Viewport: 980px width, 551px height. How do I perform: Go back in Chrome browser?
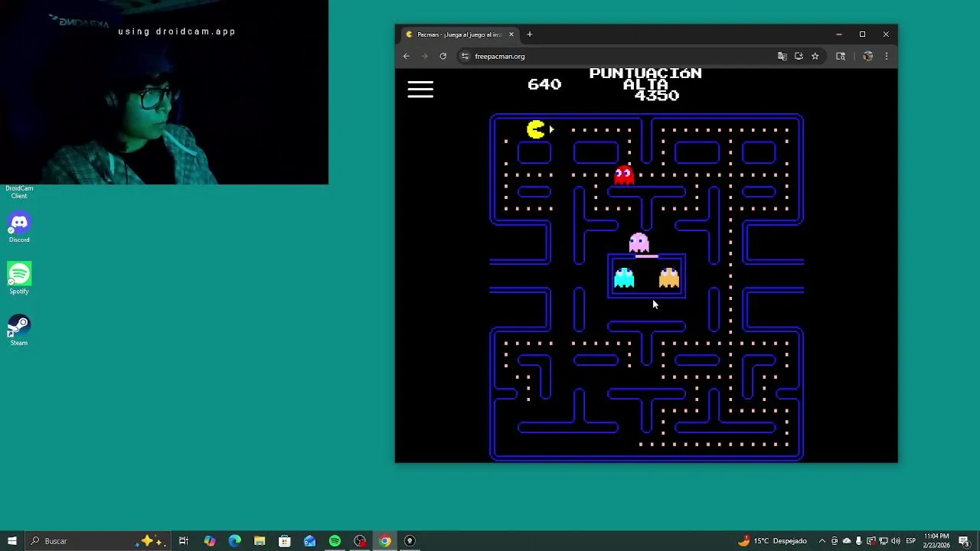[x=407, y=56]
